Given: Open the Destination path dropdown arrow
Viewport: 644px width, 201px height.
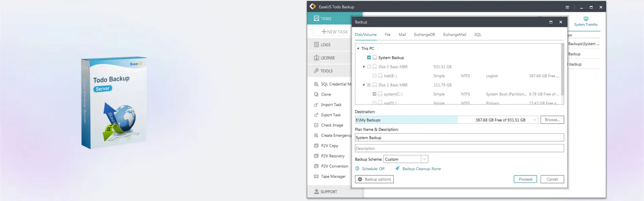Looking at the screenshot, I should (534, 120).
